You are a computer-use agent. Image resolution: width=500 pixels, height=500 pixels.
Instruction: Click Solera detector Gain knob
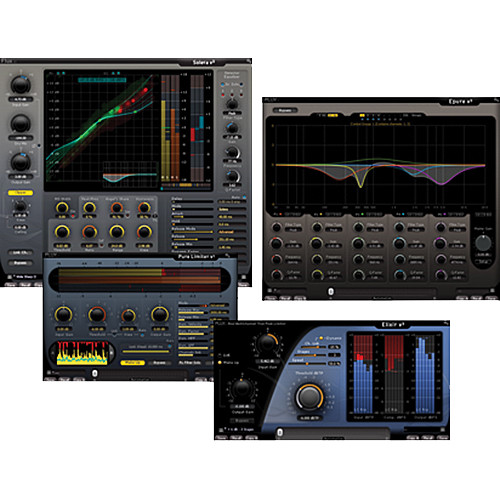click(232, 128)
